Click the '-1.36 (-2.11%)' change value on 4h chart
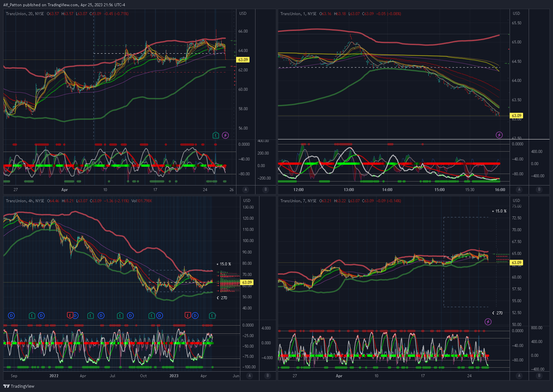This screenshot has height=392, width=553. coord(116,201)
